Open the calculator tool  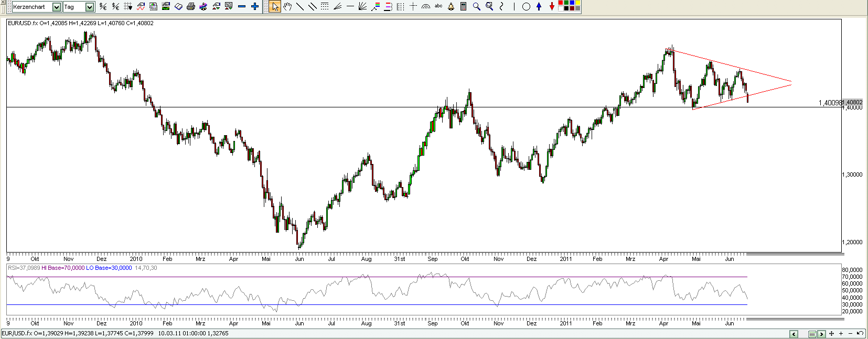pyautogui.click(x=464, y=7)
